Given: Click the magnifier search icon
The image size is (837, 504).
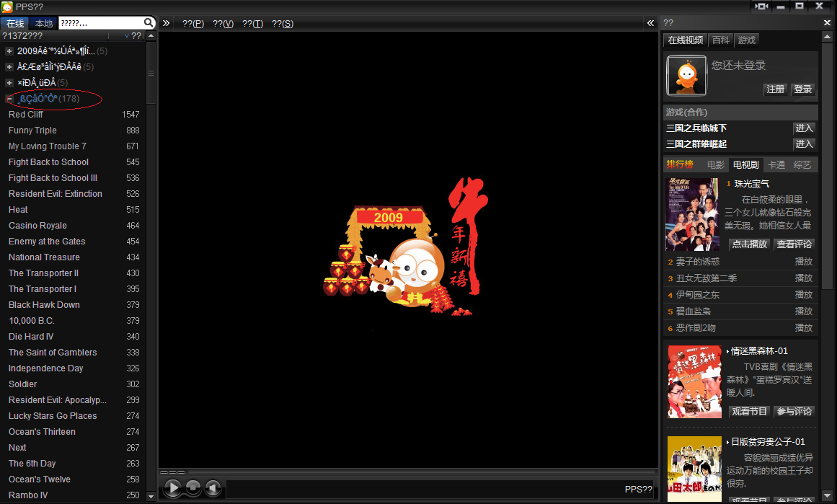Looking at the screenshot, I should coord(149,22).
